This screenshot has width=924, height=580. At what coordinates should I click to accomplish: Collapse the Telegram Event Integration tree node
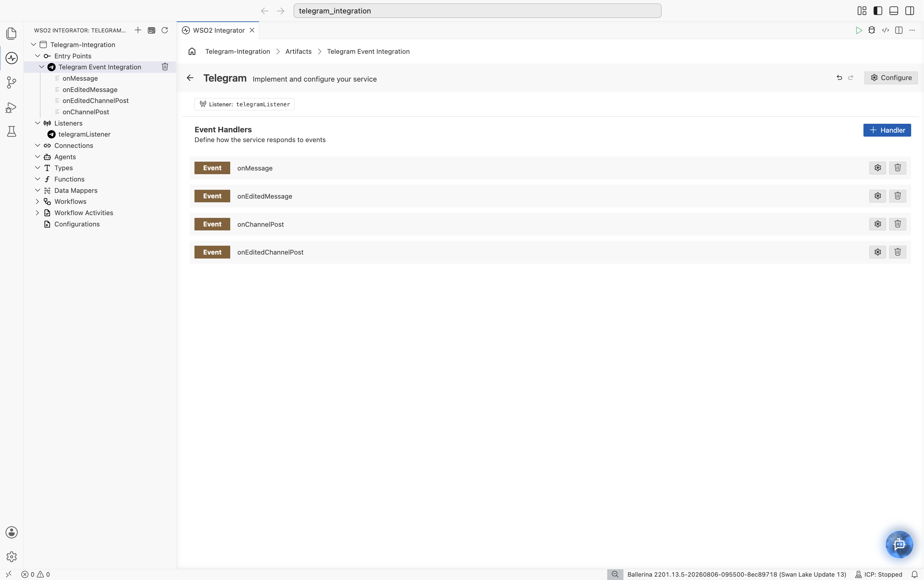tap(42, 67)
